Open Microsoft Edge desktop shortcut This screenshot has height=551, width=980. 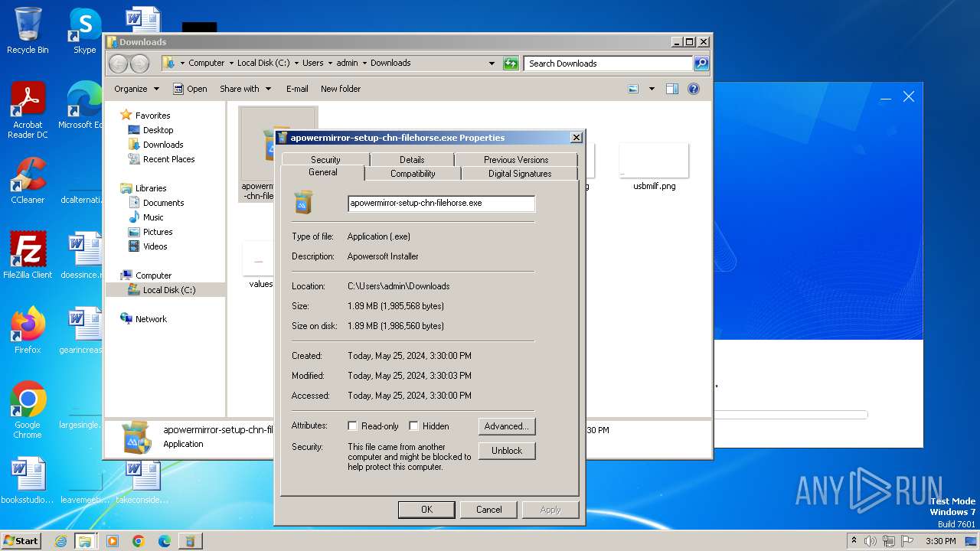[80, 106]
